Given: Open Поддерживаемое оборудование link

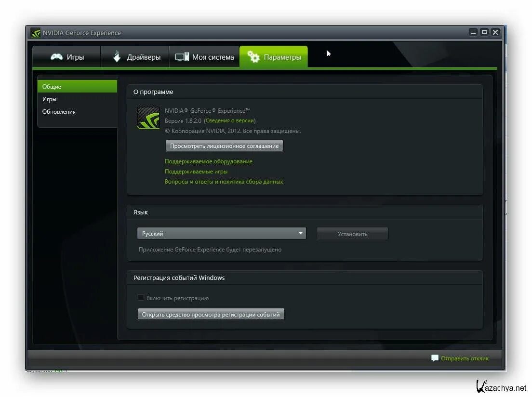Looking at the screenshot, I should pyautogui.click(x=208, y=161).
